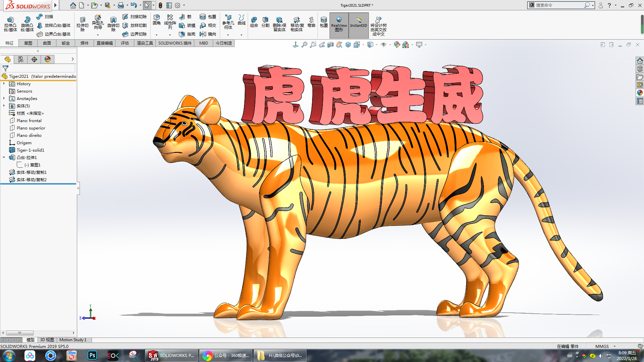Image resolution: width=644 pixels, height=362 pixels.
Task: Click the 扫描 sweep boss tool
Action: (45, 16)
